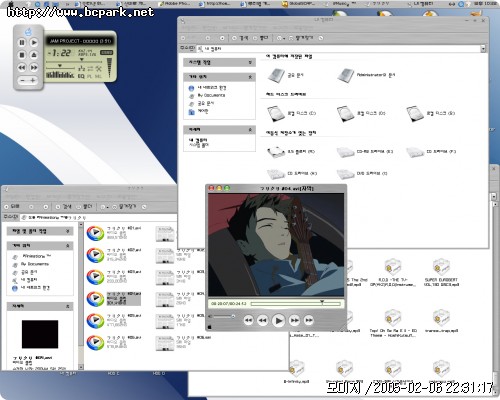Rewind the video in the player

[x=262, y=321]
